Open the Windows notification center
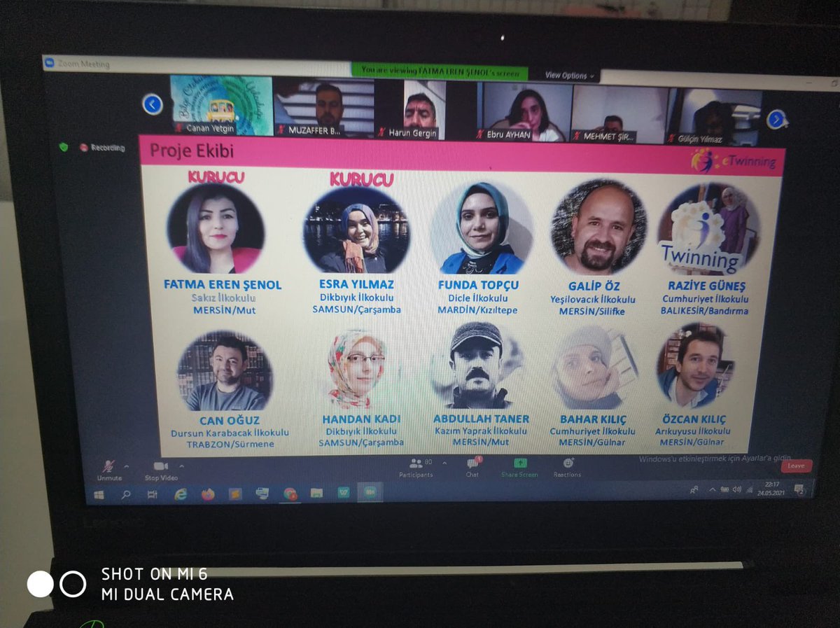 (x=799, y=489)
